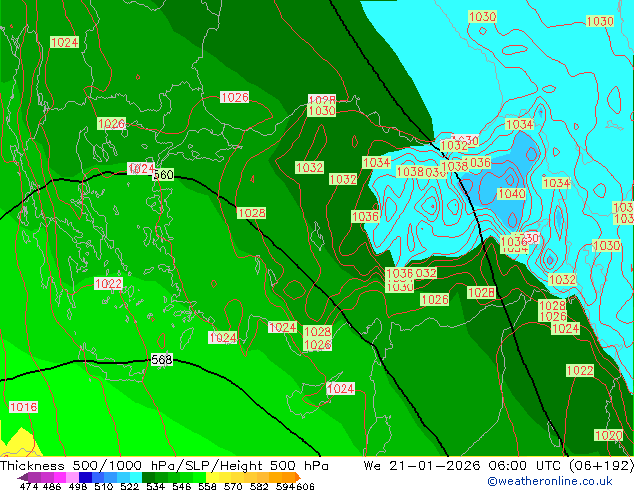Click the '(06+192)' forecast hour text
The height and width of the screenshot is (490, 634).
[601, 466]
